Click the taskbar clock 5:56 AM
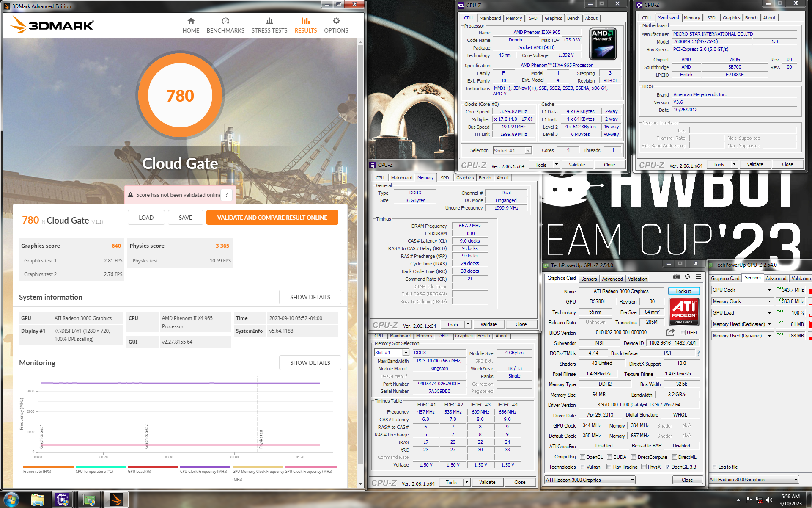Viewport: 812px width, 508px height. click(x=790, y=497)
